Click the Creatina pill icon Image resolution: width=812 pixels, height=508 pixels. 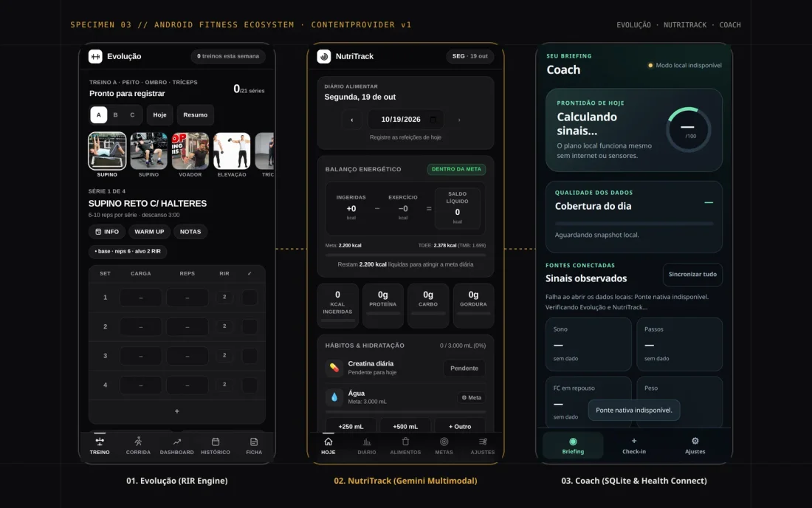pos(334,368)
